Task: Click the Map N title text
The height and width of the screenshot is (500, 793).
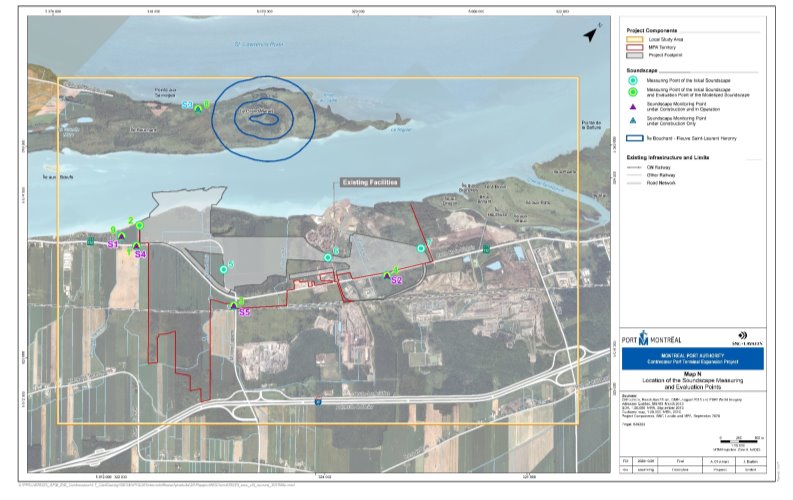Action: coord(692,374)
